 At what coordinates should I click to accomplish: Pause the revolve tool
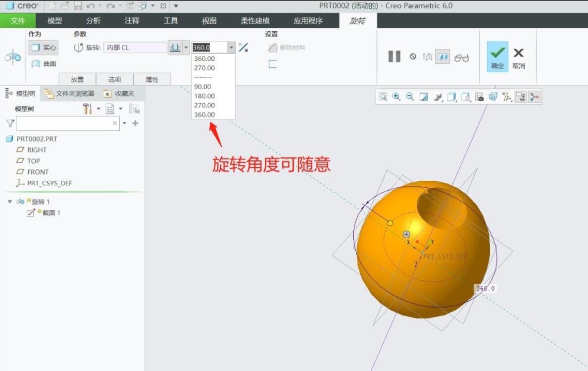[x=394, y=56]
